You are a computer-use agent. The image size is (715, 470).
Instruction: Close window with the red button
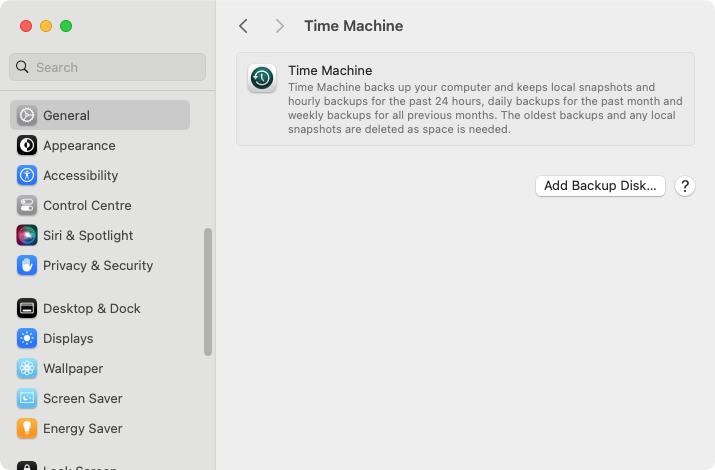tap(26, 26)
